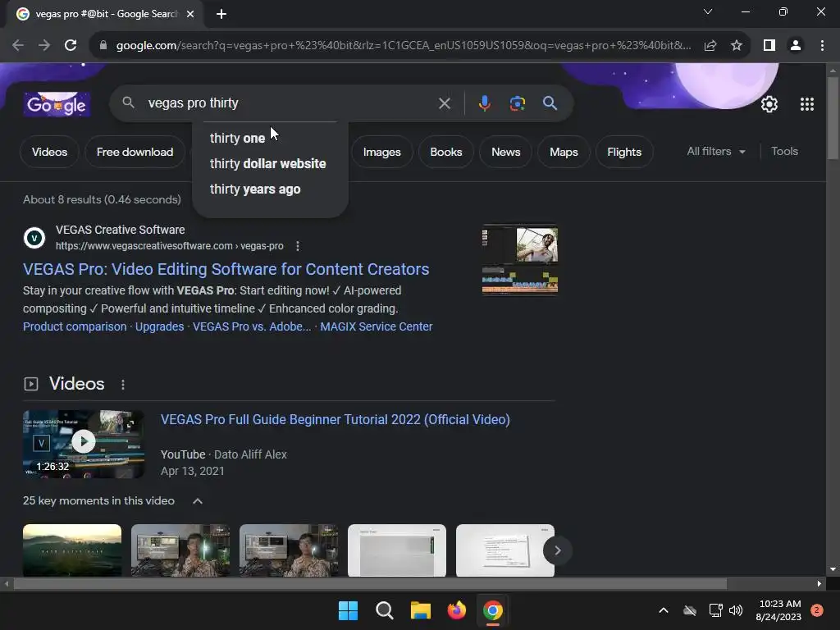The image size is (840, 630).
Task: Open VEGAS Pro Video Editing Software link
Action: coord(226,269)
